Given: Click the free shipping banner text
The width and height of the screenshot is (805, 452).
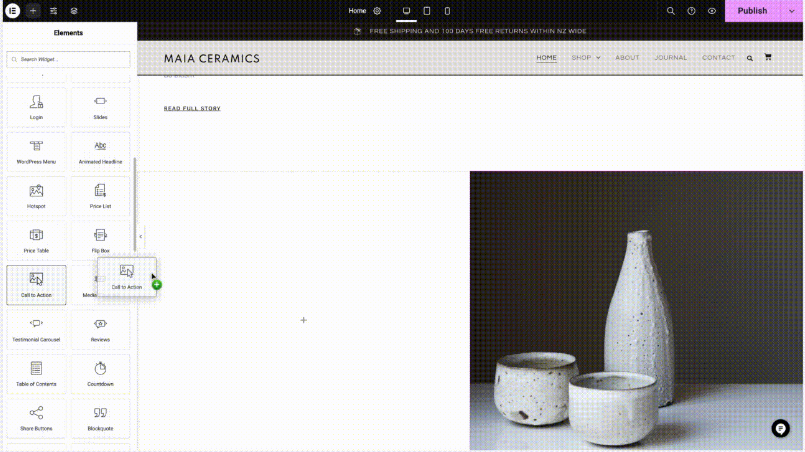Looking at the screenshot, I should 477,31.
